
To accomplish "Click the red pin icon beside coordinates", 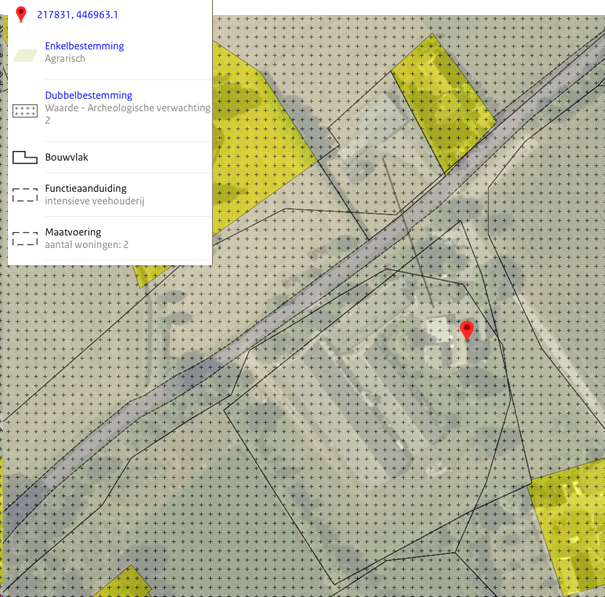I will tap(21, 14).
